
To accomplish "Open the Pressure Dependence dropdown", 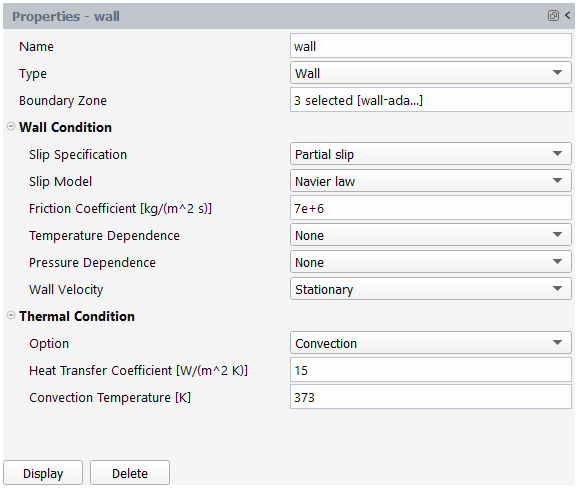I will pos(431,262).
